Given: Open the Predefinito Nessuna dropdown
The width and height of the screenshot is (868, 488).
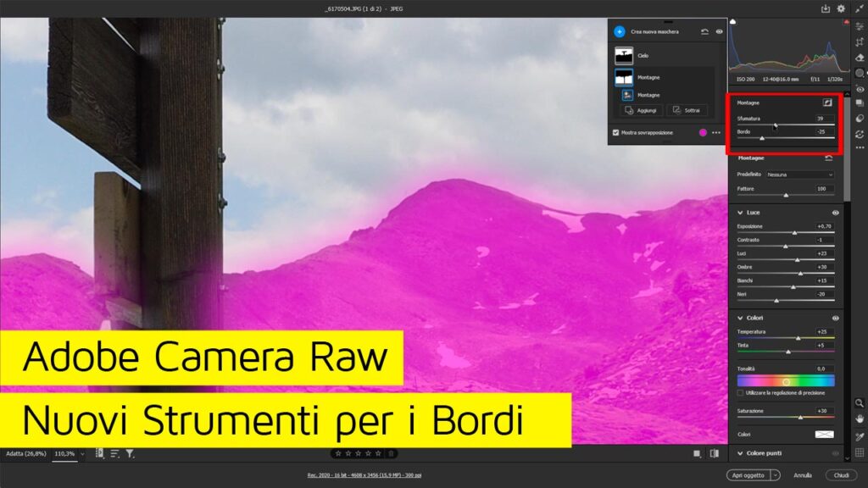Looking at the screenshot, I should [800, 175].
